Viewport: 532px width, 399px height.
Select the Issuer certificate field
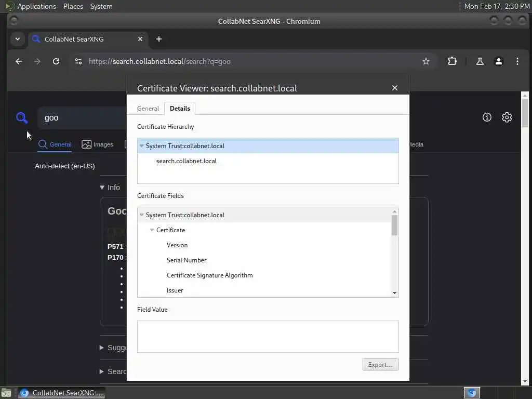175,290
